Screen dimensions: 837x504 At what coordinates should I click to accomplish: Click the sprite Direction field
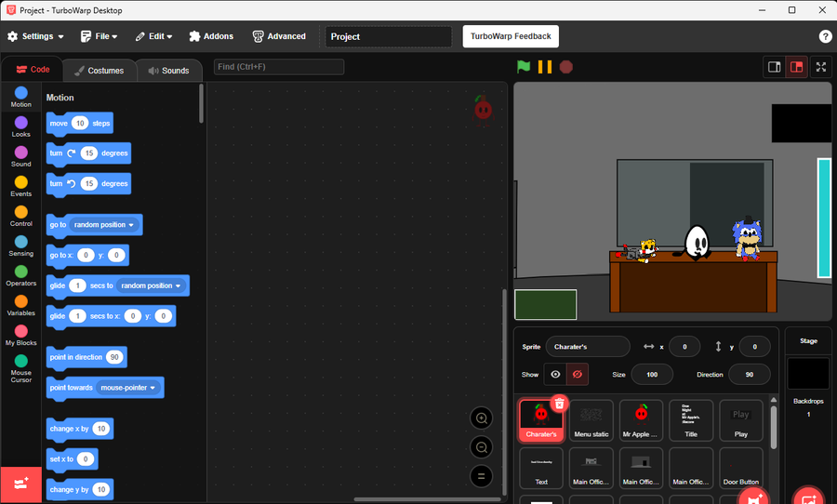(x=750, y=374)
